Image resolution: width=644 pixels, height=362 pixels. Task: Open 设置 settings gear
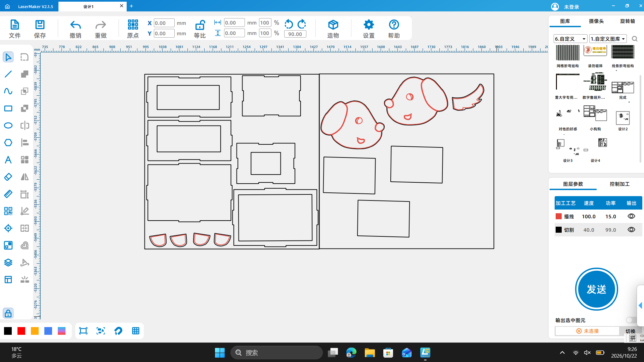coord(369,29)
